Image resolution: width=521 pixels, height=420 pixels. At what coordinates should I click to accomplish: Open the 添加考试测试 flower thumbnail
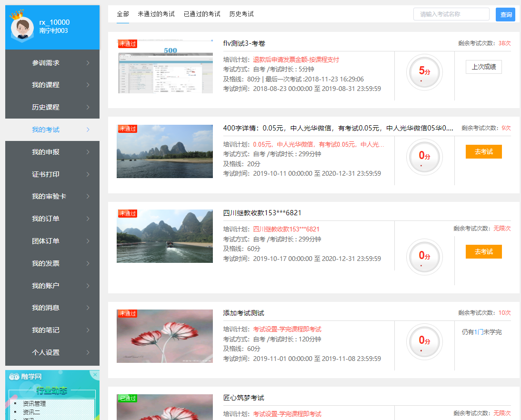coord(165,336)
